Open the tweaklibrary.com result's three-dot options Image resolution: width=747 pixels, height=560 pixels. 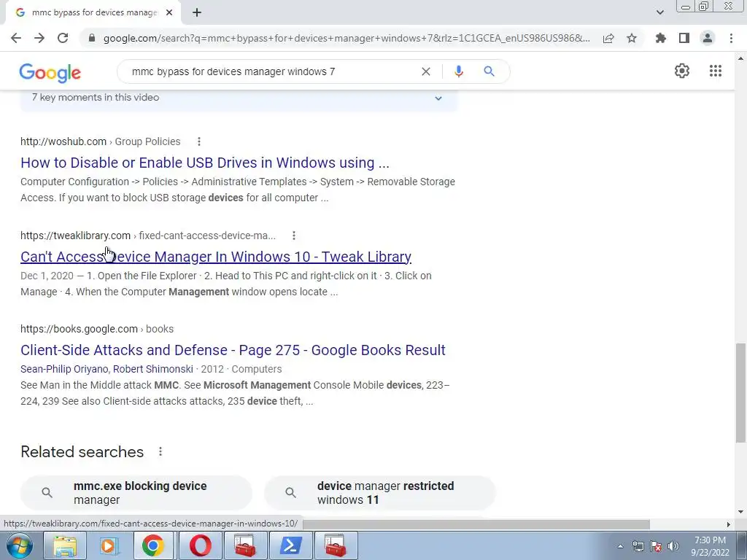pos(294,236)
